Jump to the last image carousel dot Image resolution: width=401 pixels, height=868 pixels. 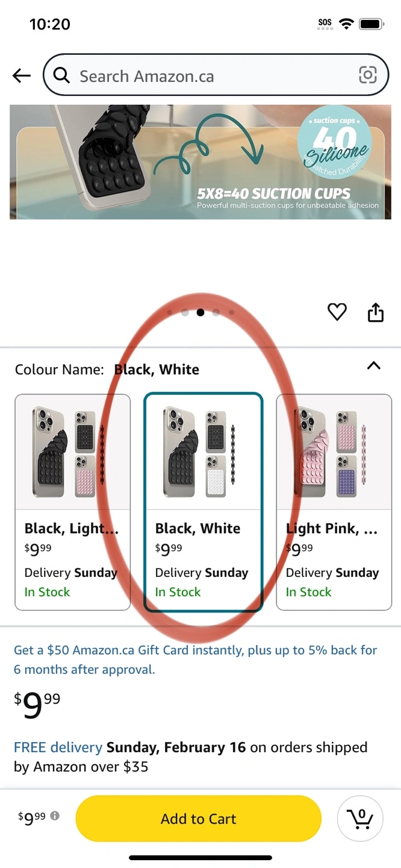(x=232, y=312)
